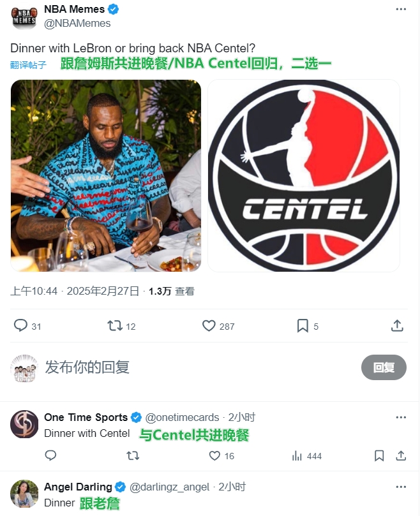Focus the 发布你的回复 reply field

click(198, 367)
